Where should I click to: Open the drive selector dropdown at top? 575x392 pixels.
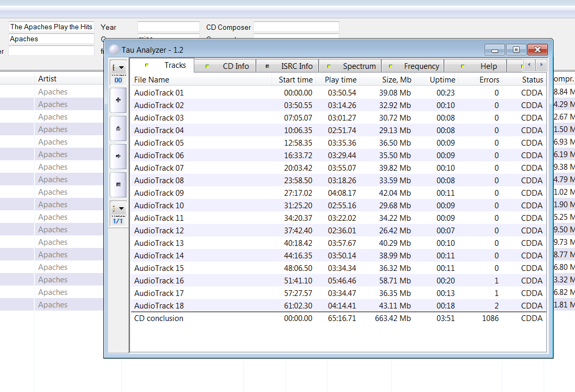[x=118, y=68]
